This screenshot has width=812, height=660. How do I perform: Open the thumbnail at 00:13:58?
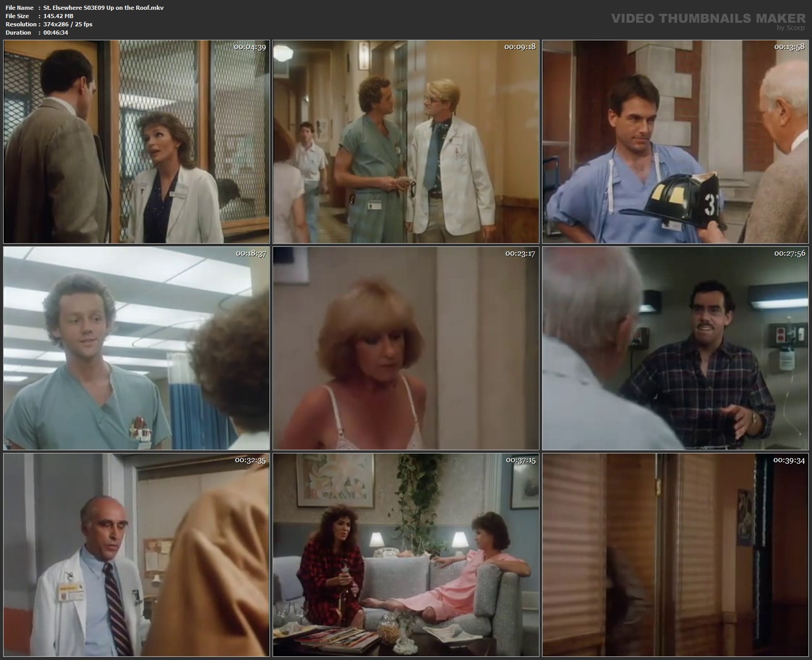coord(675,142)
